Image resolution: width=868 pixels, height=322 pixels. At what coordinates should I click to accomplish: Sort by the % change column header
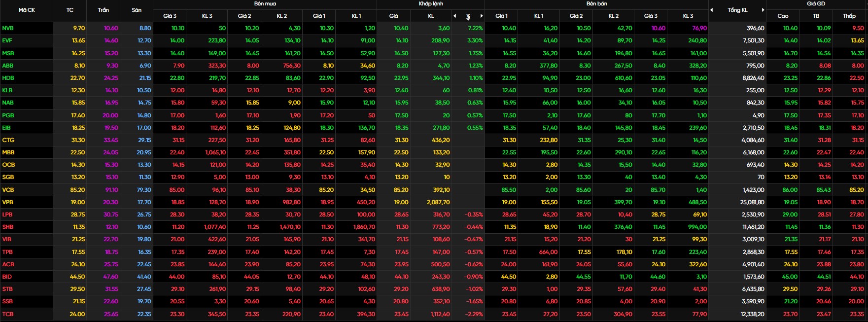pos(468,16)
